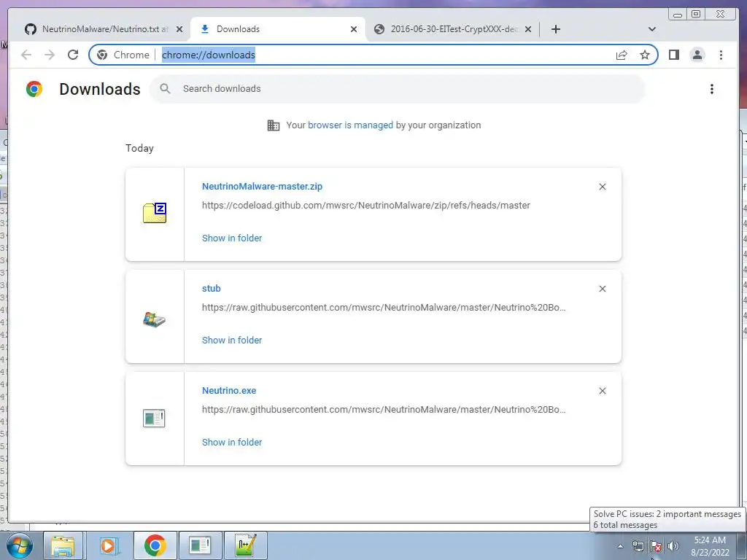Click the Chrome logo beside Downloads heading

[34, 89]
